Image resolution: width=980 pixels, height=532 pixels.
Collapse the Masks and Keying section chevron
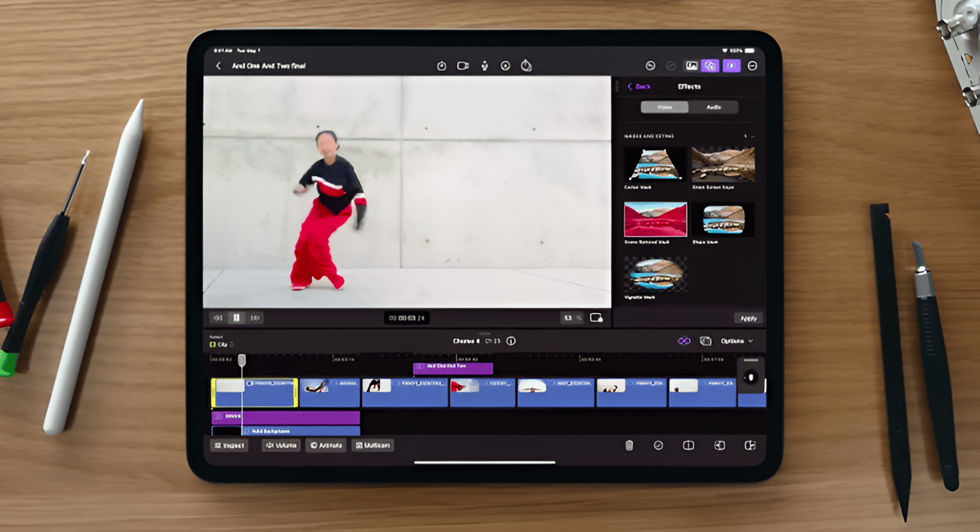(x=752, y=136)
